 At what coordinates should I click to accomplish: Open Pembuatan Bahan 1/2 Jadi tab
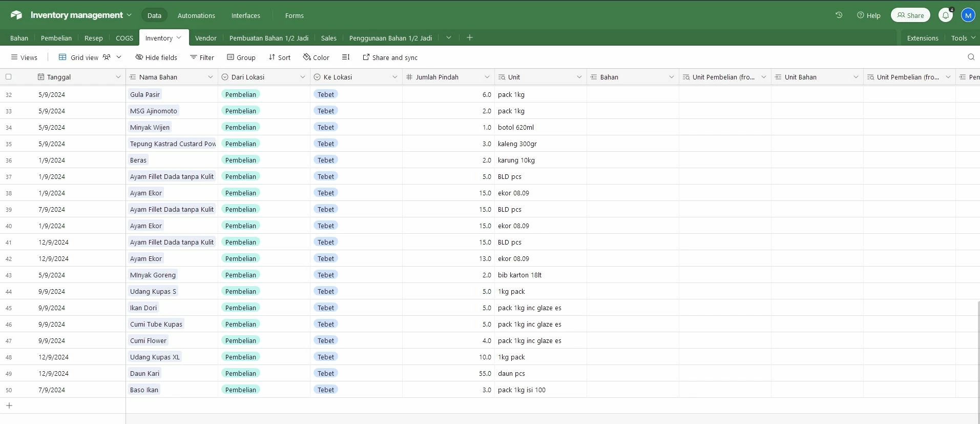269,38
